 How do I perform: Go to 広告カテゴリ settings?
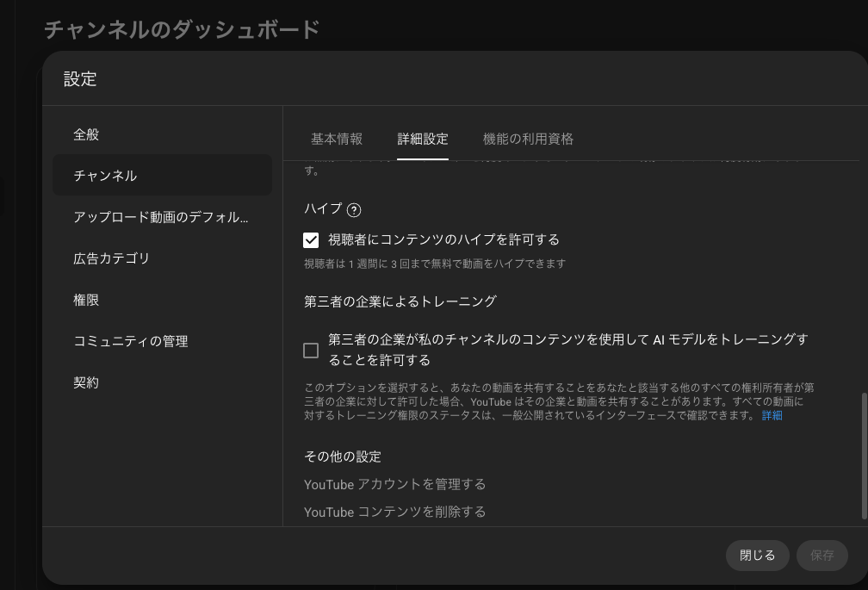point(112,258)
